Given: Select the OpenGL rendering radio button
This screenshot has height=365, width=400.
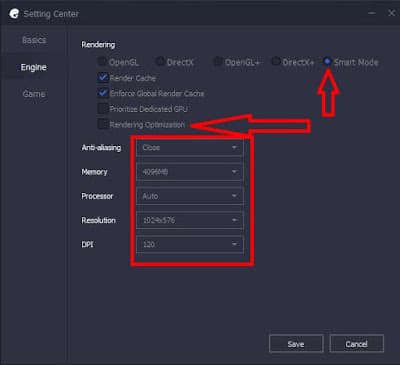Looking at the screenshot, I should [101, 62].
